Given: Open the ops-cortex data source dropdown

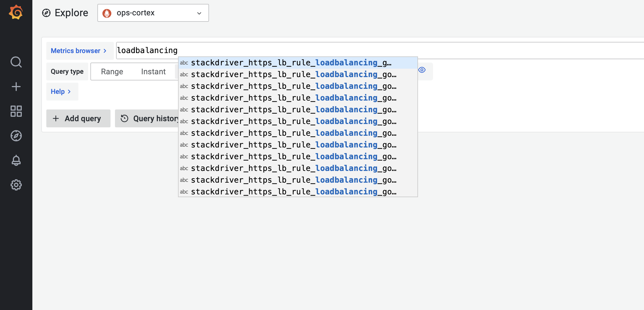Looking at the screenshot, I should tap(153, 13).
